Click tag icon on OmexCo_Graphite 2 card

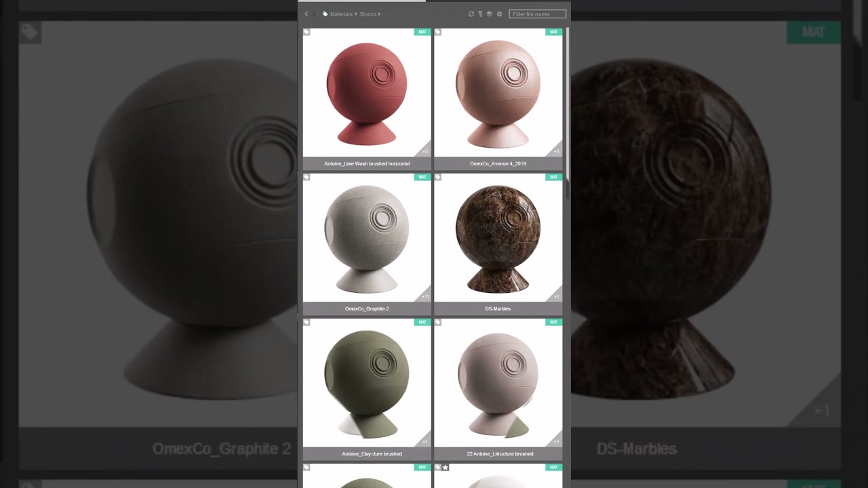click(307, 177)
